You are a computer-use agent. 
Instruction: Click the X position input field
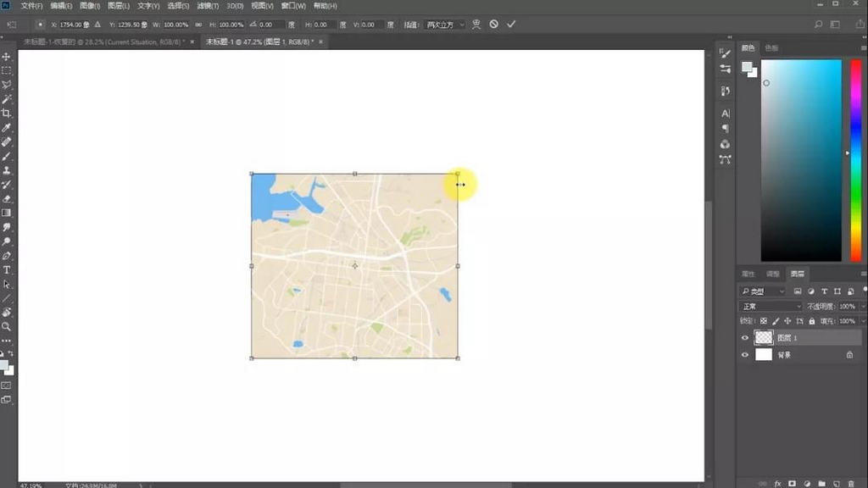(x=65, y=25)
